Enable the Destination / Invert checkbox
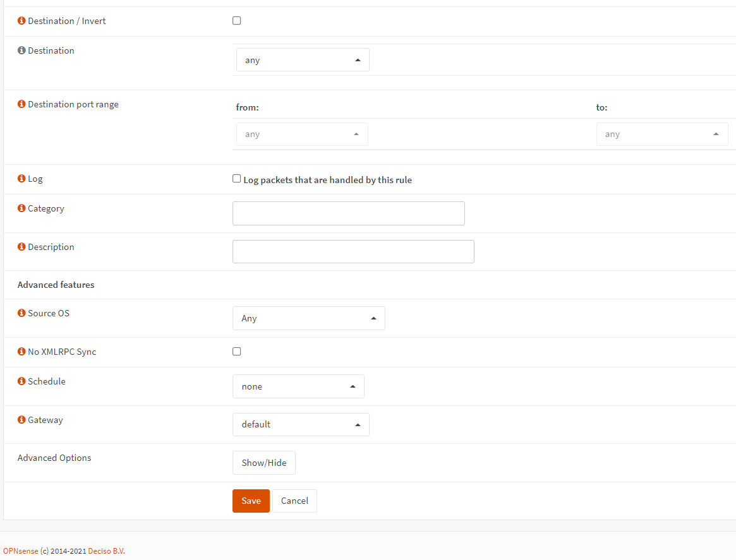Viewport: 736px width, 560px height. (237, 21)
